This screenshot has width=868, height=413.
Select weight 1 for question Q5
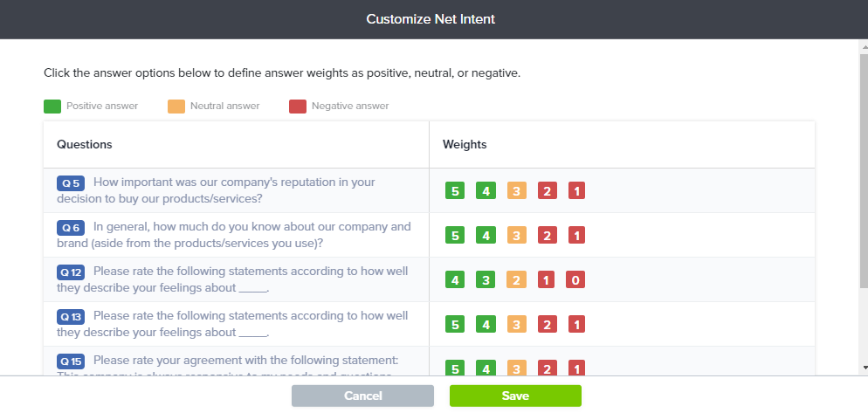pyautogui.click(x=576, y=190)
